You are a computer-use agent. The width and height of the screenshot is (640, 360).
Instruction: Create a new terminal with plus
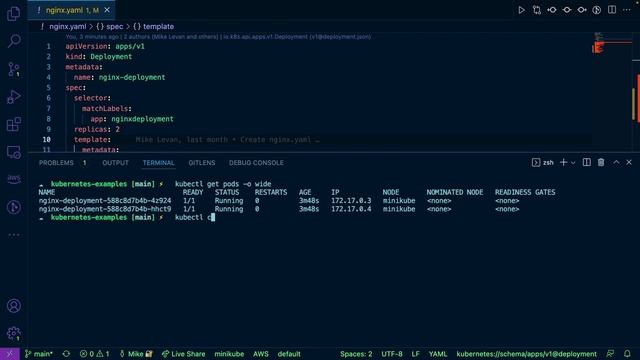(563, 162)
